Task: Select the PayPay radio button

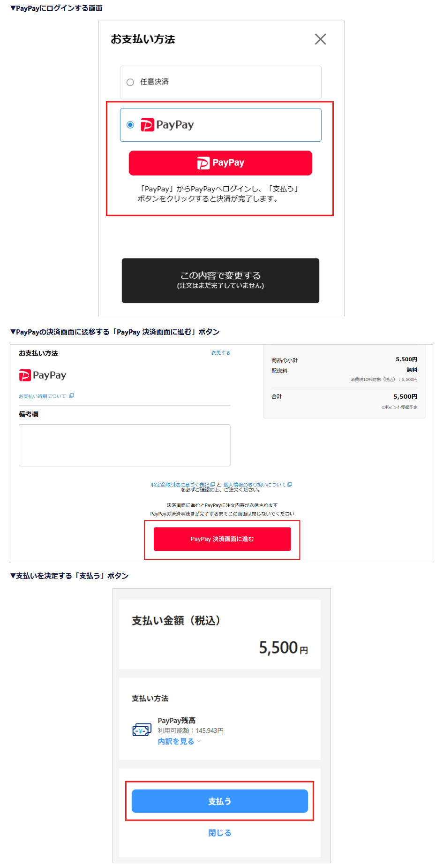Action: coord(130,125)
